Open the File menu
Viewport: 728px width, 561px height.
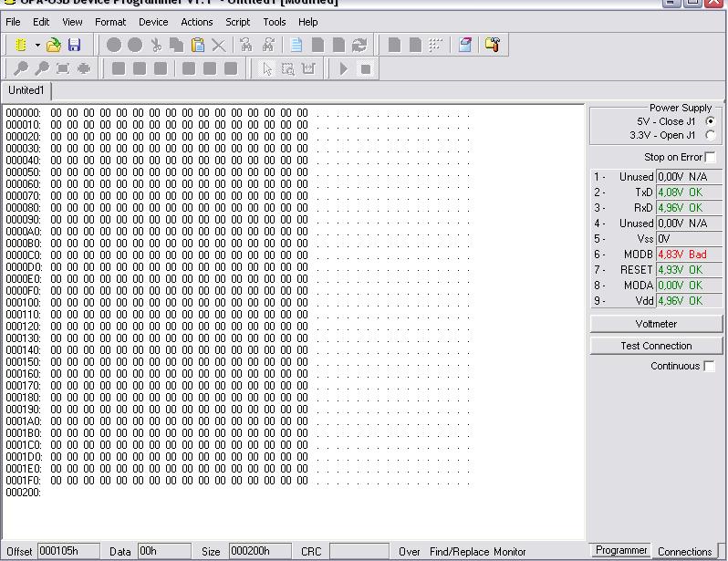point(13,22)
